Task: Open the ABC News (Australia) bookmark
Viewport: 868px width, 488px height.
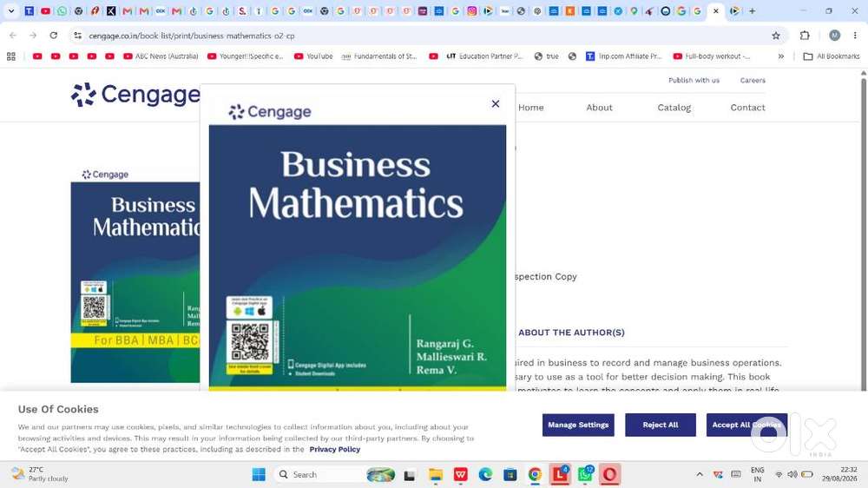Action: tap(161, 56)
